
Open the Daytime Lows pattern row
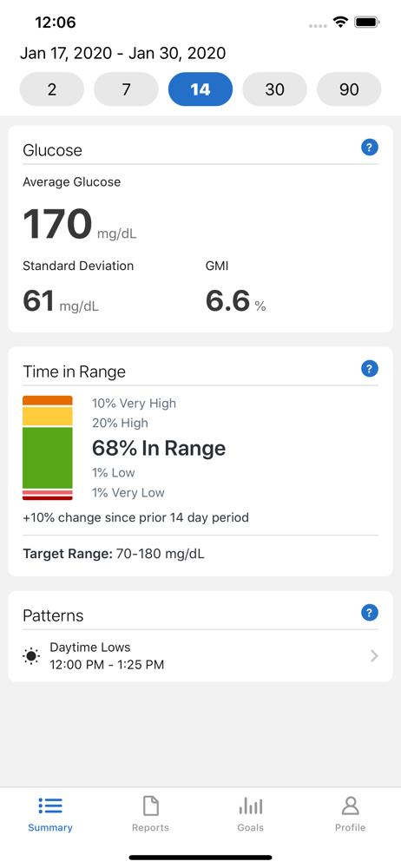[200, 656]
